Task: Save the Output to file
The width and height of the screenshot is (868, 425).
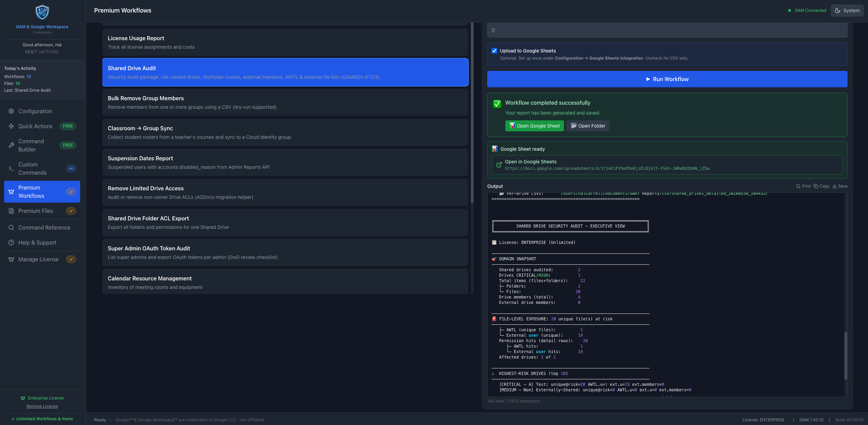Action: [840, 186]
